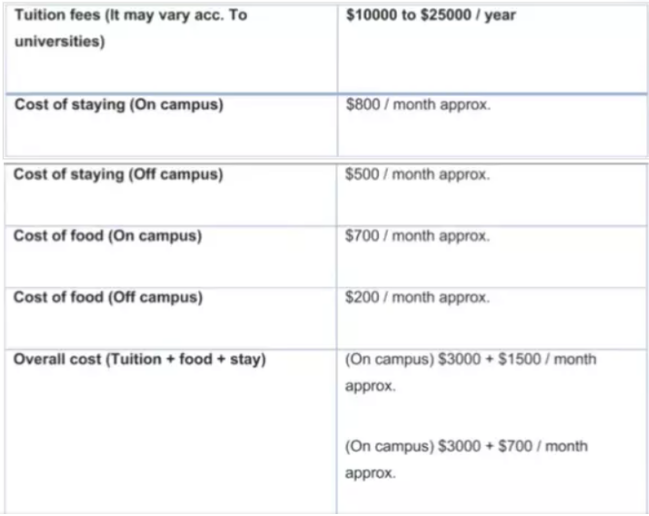Viewport: 649px width, 516px height.
Task: Select the "$3000 + $700 / month" overall cost line
Action: pyautogui.click(x=466, y=446)
